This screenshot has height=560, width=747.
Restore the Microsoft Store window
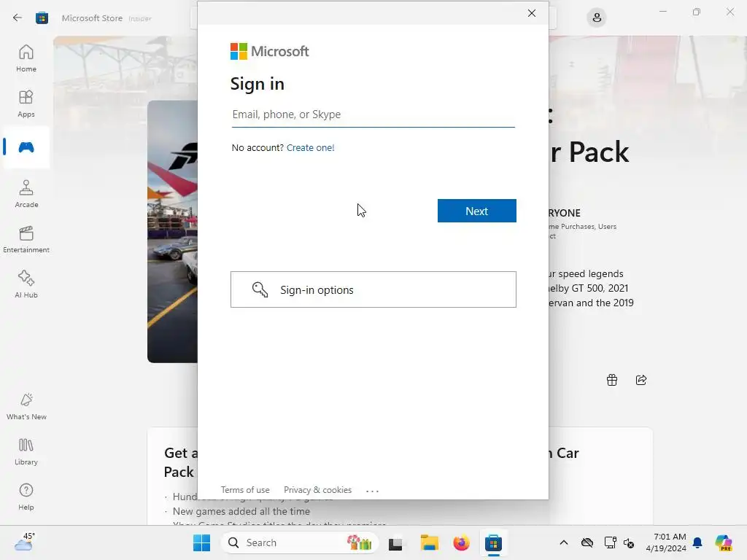(697, 12)
